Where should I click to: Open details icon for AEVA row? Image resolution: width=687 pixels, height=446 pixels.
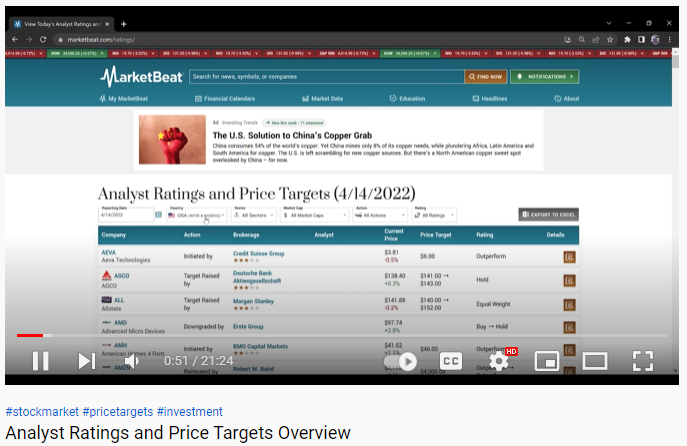(569, 257)
